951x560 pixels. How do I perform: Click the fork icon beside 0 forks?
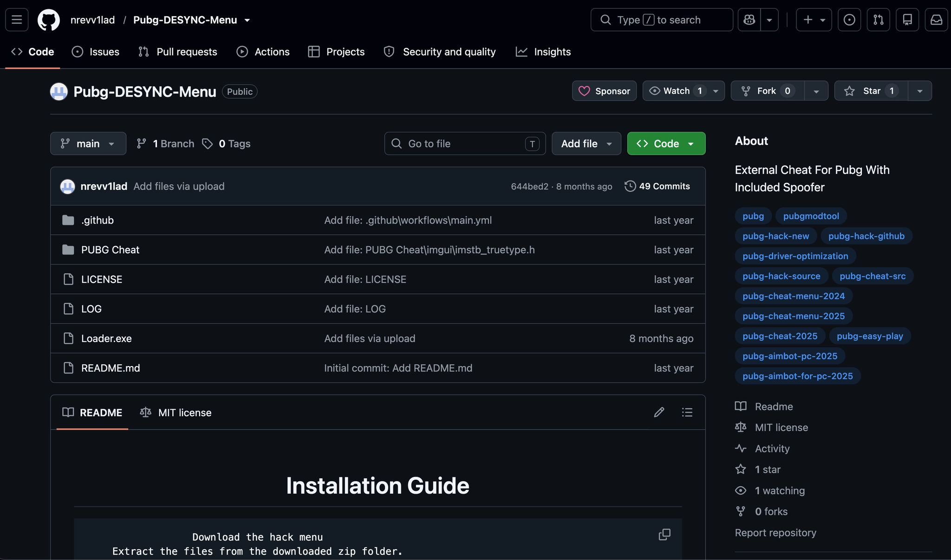[741, 511]
